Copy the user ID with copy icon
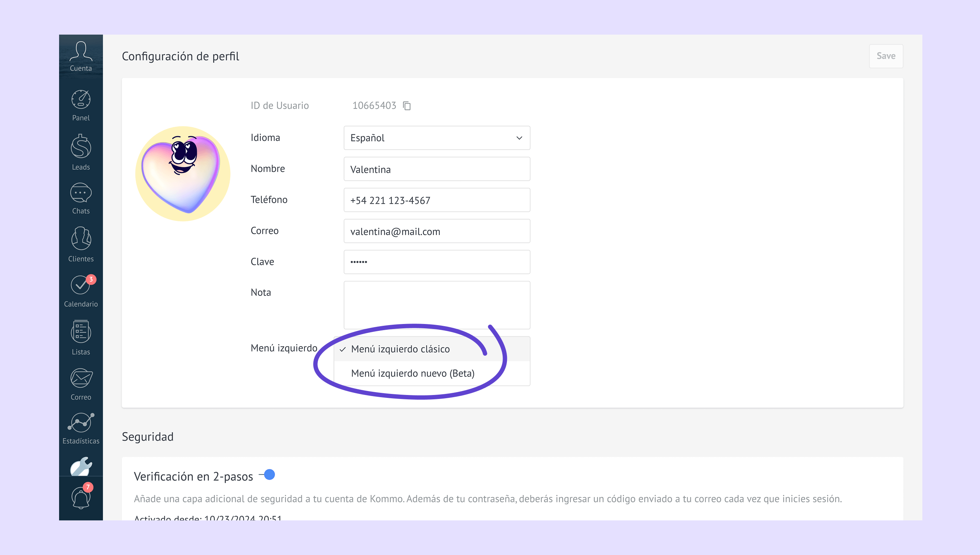980x555 pixels. click(407, 106)
